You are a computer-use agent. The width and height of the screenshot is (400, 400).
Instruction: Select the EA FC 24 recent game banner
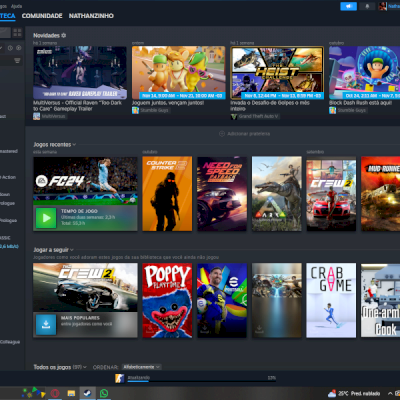click(85, 181)
